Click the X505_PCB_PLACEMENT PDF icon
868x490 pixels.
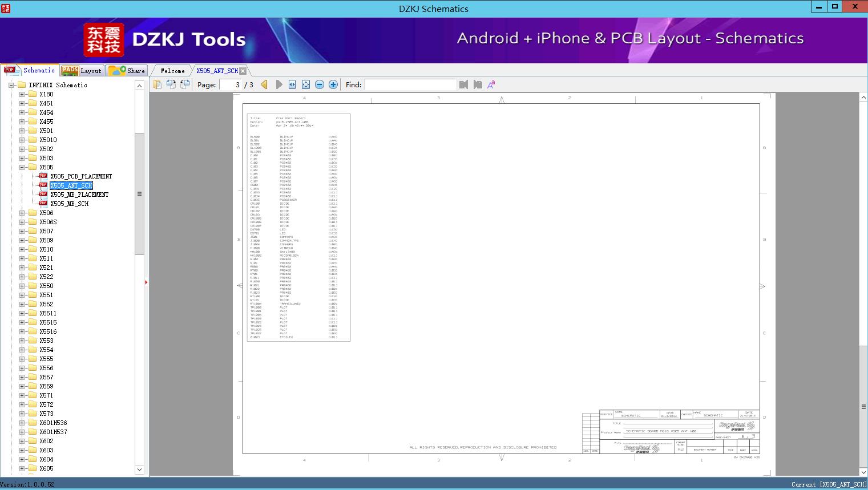click(43, 176)
